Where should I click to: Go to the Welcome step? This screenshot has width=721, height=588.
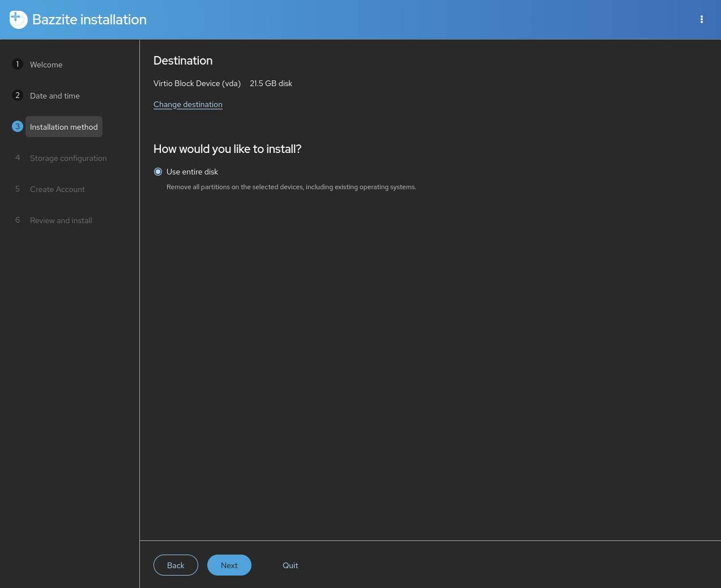(46, 65)
